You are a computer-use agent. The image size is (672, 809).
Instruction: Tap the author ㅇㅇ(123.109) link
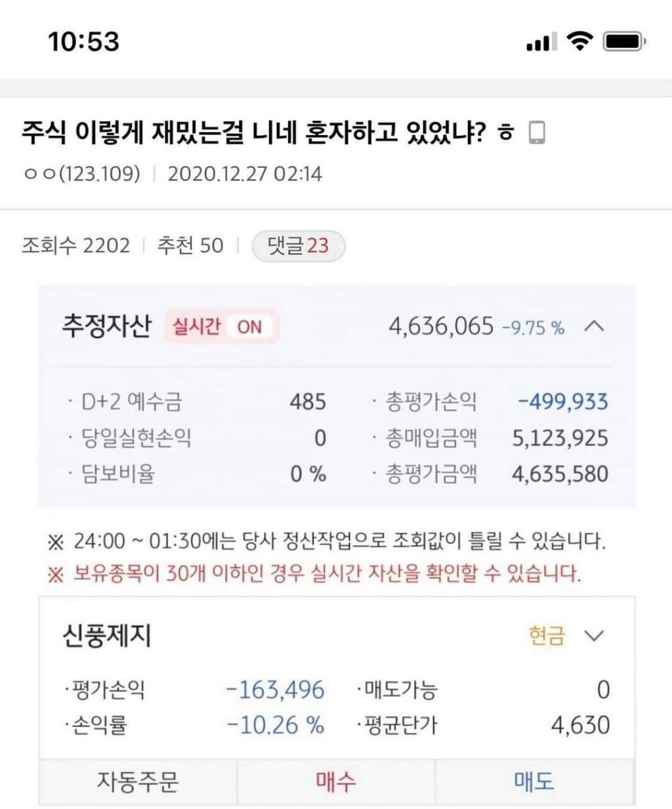(x=82, y=174)
